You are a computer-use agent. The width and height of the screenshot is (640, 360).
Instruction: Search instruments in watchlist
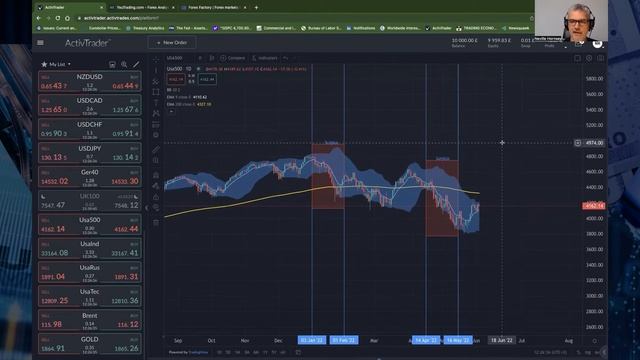click(x=124, y=64)
